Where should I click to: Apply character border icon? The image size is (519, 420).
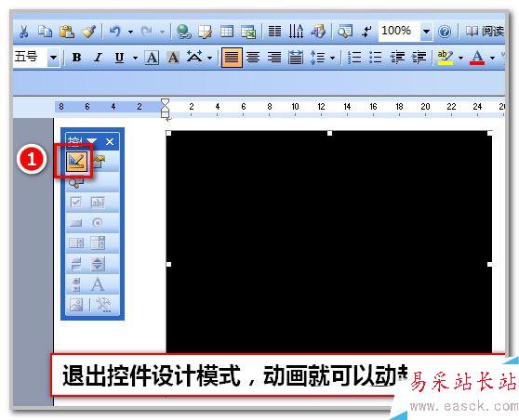click(x=152, y=58)
